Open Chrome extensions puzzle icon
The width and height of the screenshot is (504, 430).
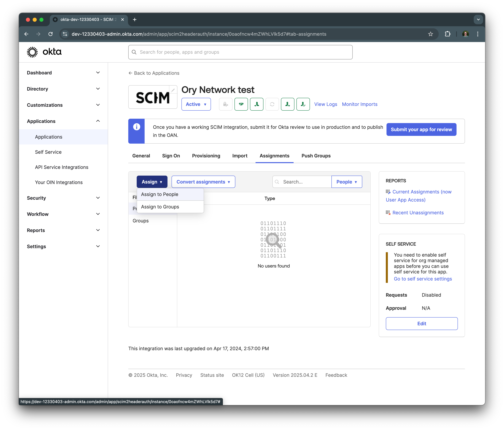[447, 34]
